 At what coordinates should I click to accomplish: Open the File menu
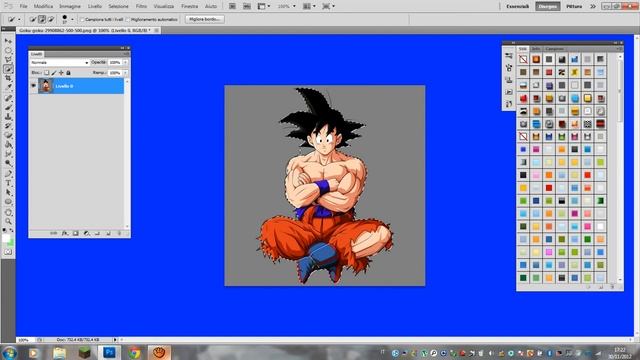(24, 6)
